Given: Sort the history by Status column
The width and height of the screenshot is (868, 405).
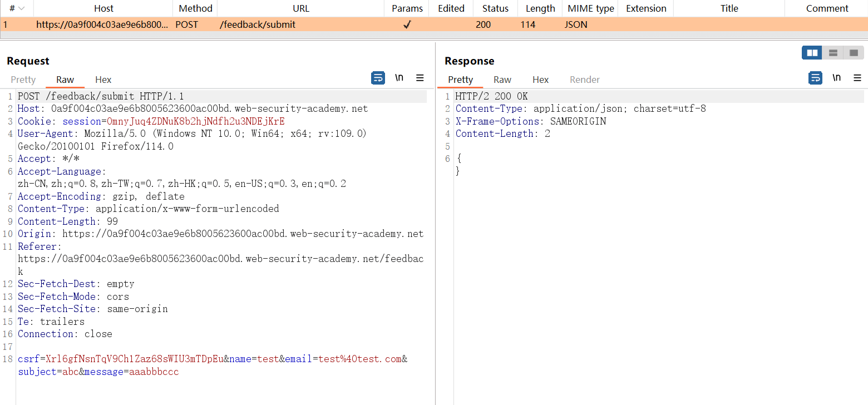Looking at the screenshot, I should (495, 8).
